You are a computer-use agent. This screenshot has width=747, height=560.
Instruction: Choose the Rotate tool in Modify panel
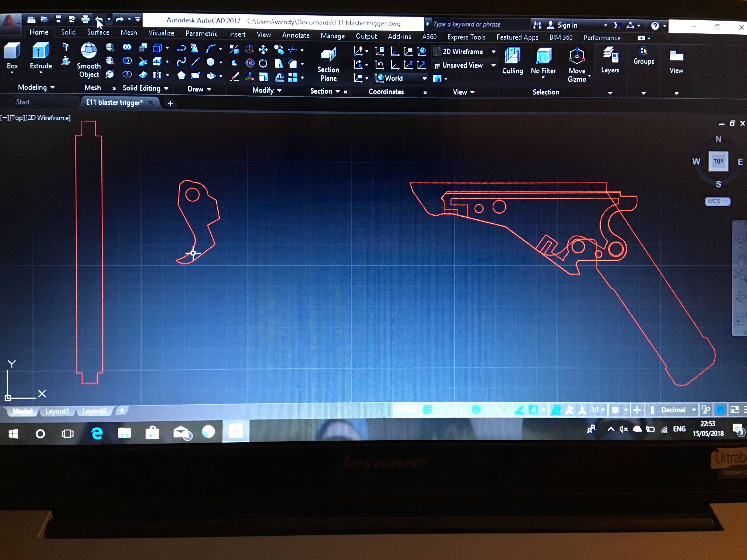263,64
